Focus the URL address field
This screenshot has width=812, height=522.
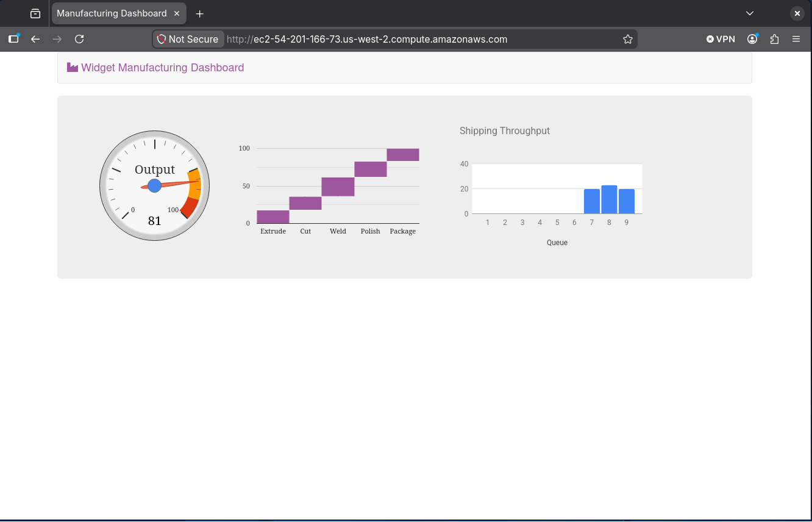421,39
